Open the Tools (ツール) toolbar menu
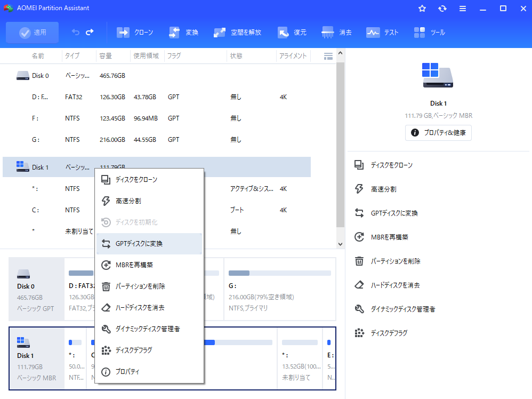Screen dimensions: 532x399 420,33
